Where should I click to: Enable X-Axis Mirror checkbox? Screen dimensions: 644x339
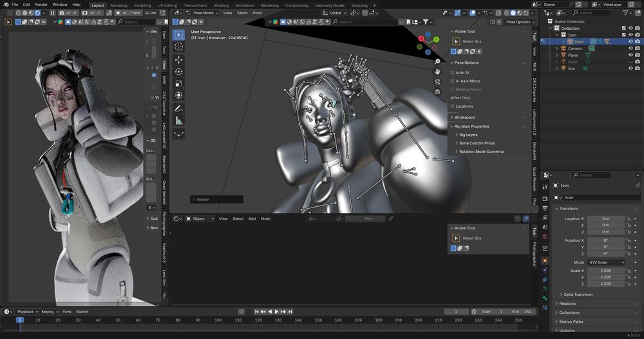453,81
